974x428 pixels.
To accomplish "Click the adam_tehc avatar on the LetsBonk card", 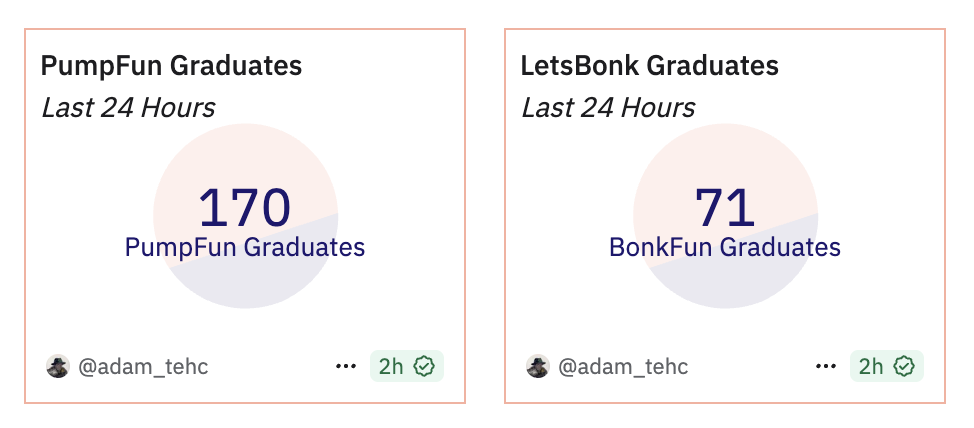I will (538, 366).
